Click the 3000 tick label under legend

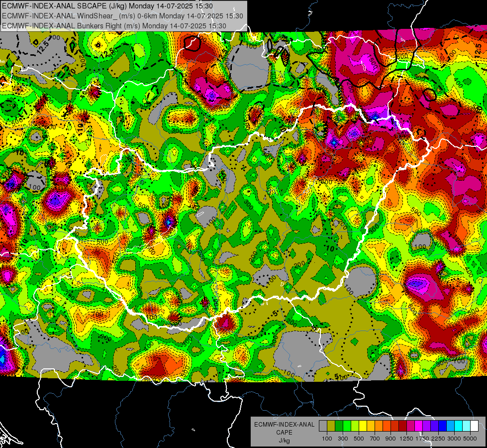point(454,439)
